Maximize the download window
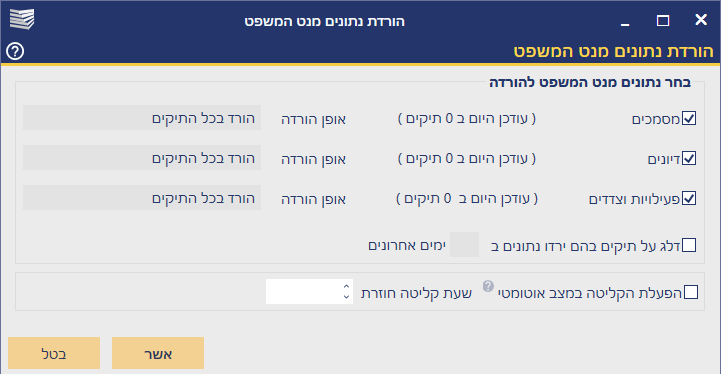 (663, 21)
